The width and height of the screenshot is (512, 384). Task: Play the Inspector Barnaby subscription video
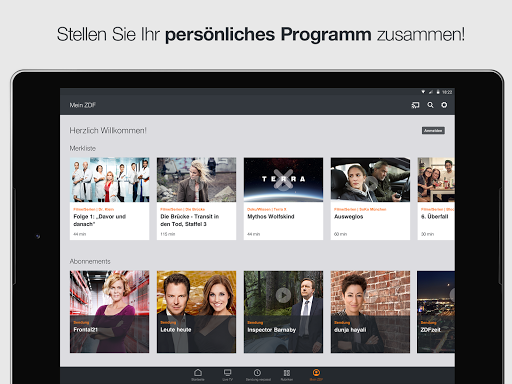[283, 295]
